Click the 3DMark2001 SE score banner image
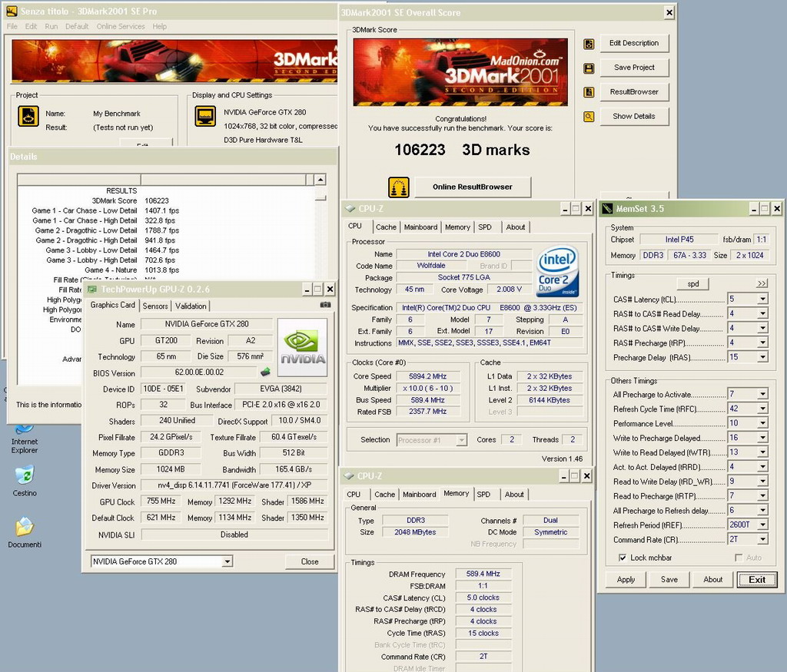 (460, 72)
